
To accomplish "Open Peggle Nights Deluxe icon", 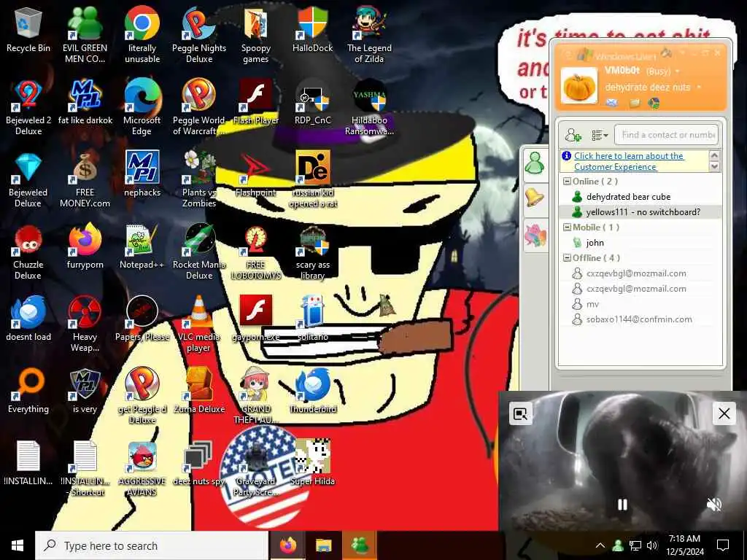I will click(199, 34).
